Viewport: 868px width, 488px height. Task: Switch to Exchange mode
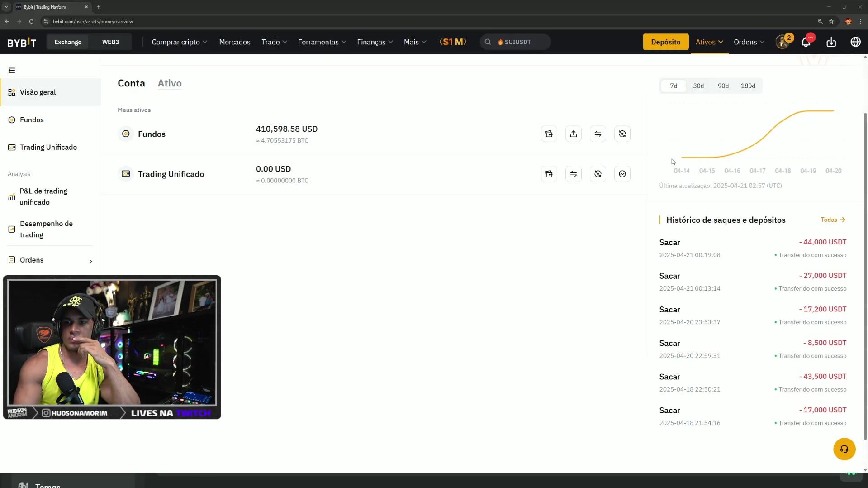(x=68, y=42)
